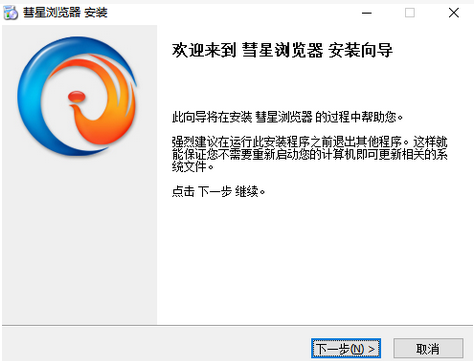Screen dimensions: 474x361
Task: Click the red dot inside the logo
Action: tap(77, 97)
